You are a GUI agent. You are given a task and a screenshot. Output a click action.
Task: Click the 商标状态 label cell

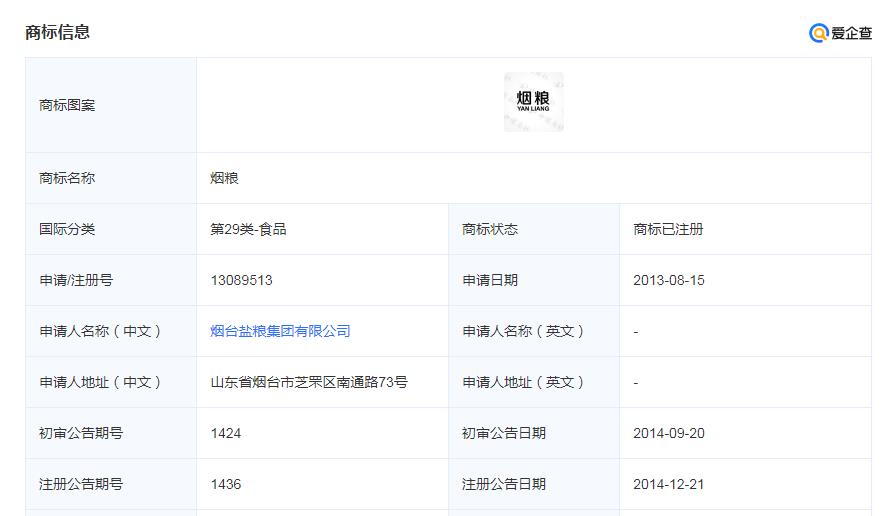[x=534, y=229]
